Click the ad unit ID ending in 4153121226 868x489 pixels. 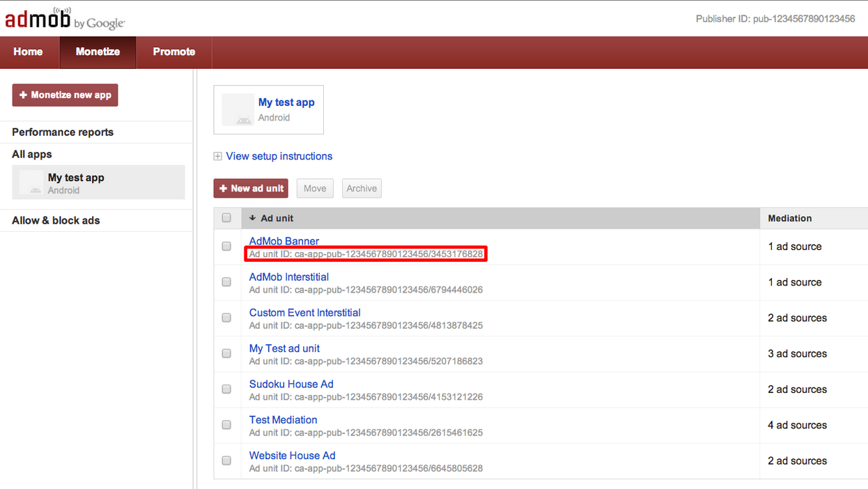366,397
